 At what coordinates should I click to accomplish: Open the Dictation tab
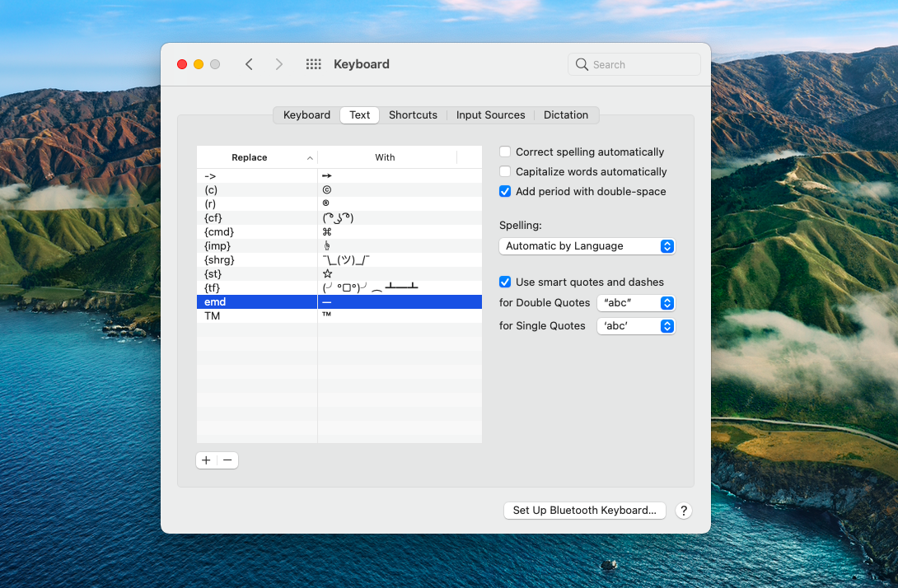tap(566, 114)
